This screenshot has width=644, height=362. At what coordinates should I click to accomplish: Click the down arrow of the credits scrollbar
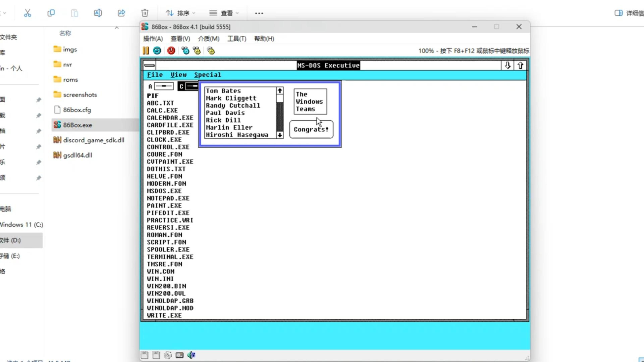(280, 135)
